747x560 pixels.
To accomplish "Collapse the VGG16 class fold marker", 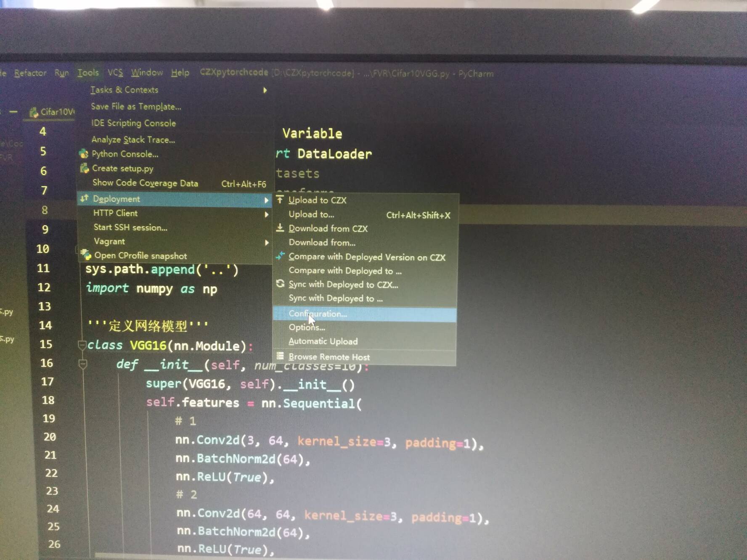I will click(82, 346).
